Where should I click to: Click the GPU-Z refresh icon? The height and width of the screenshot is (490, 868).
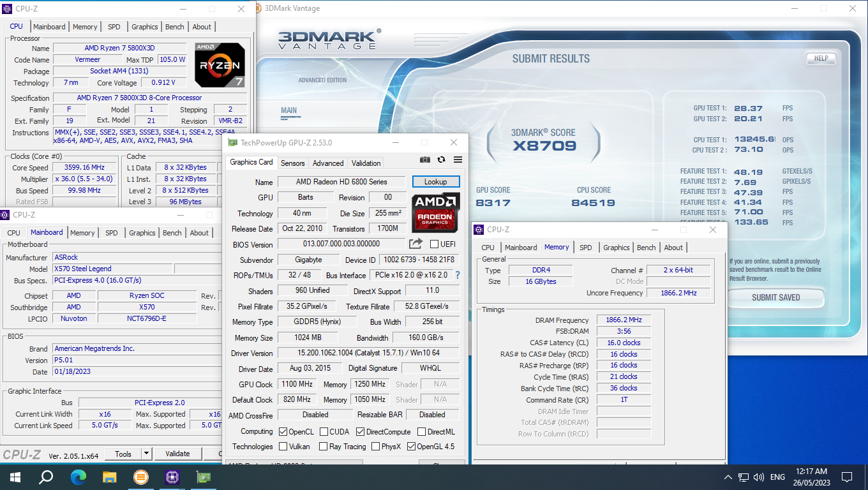pos(441,160)
